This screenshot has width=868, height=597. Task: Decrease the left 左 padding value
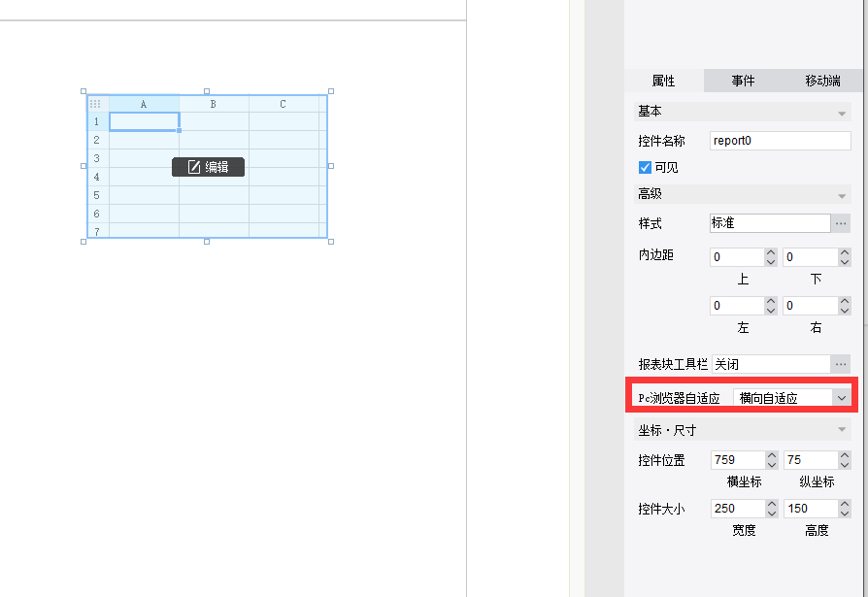coord(771,311)
